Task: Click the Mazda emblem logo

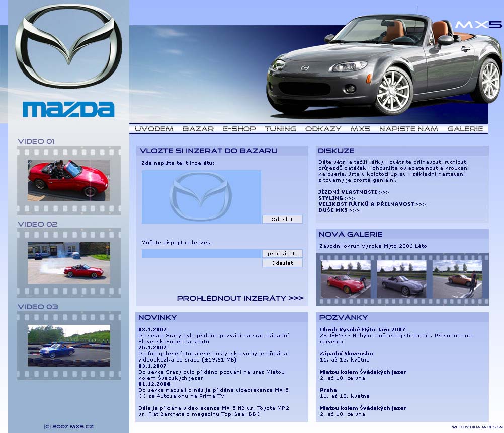Action: [68, 46]
